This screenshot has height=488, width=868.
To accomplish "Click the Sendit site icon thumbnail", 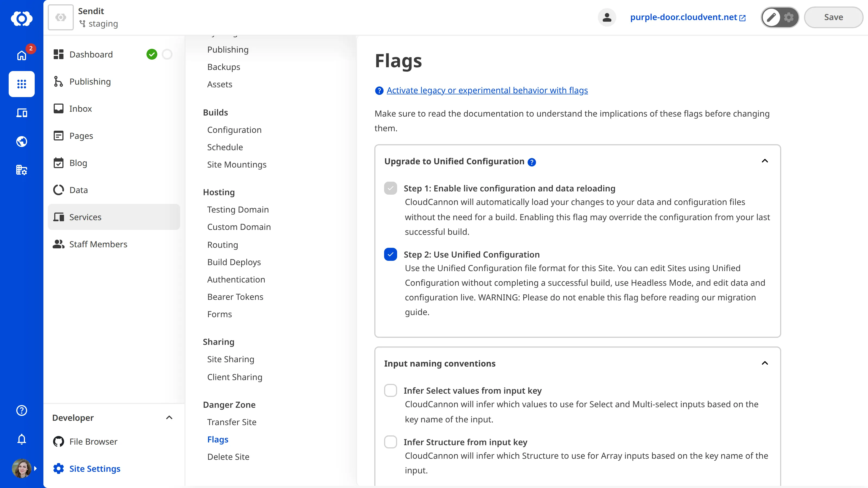I will click(61, 17).
